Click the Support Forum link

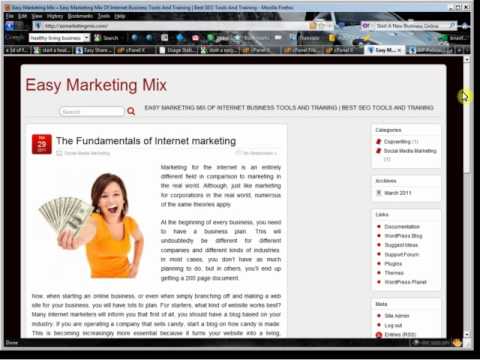point(402,254)
